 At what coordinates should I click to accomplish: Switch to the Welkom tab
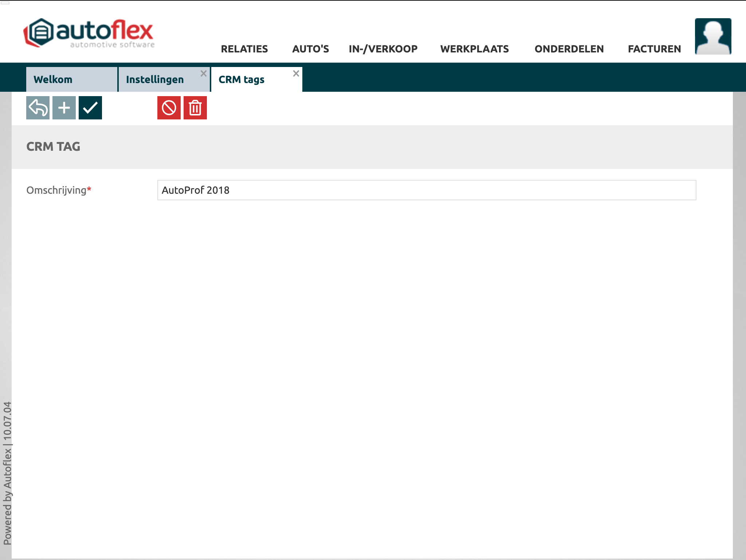tap(53, 79)
